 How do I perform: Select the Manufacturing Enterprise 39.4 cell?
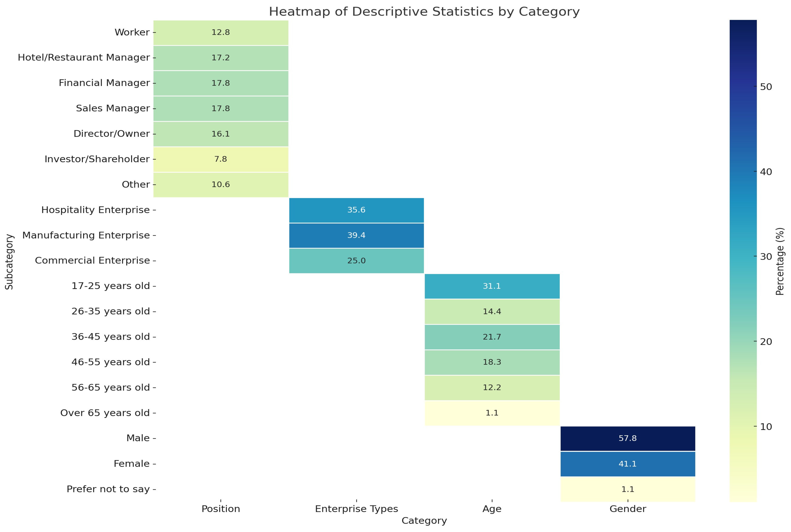(356, 235)
